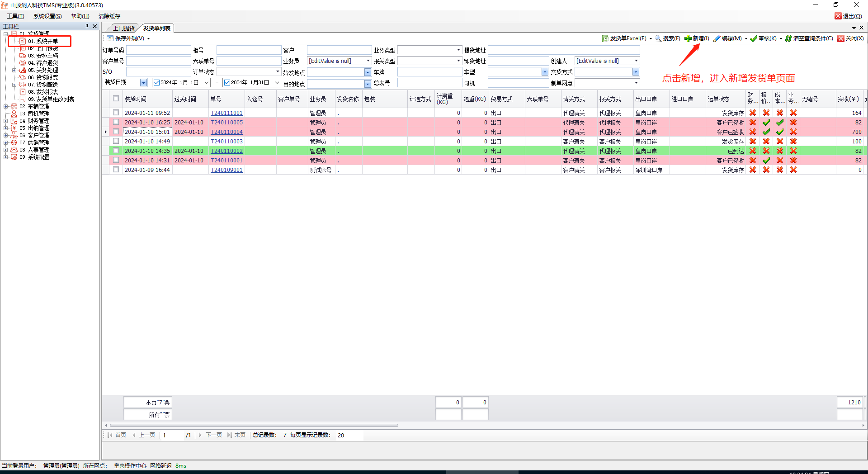
Task: Switch to the 上门提货 tab
Action: pos(123,28)
